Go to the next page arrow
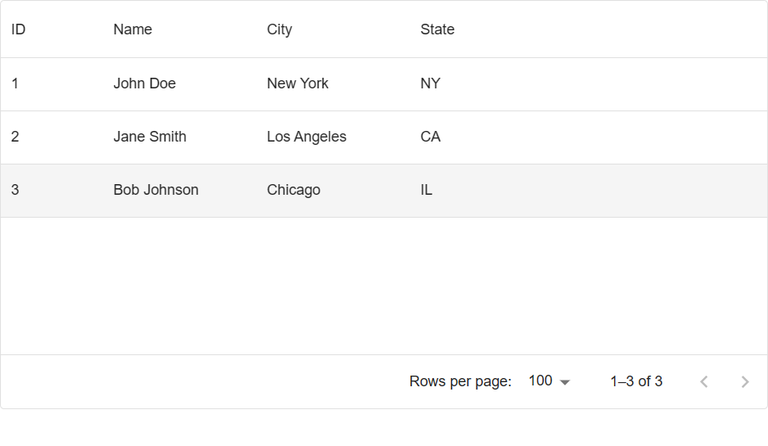Screen dimensions: 768x446 pyautogui.click(x=744, y=382)
